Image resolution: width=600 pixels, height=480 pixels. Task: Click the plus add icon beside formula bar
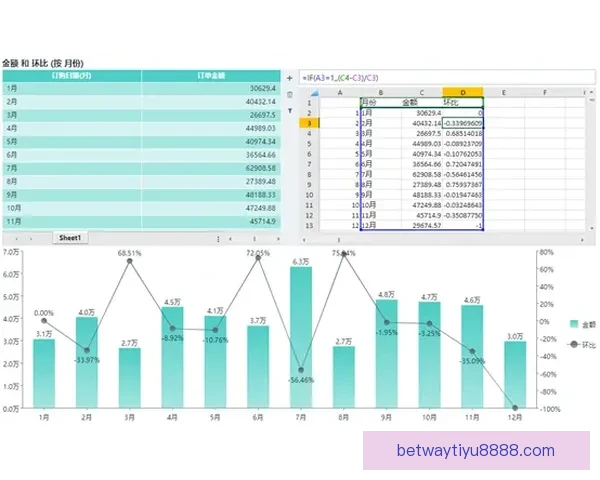[x=290, y=77]
